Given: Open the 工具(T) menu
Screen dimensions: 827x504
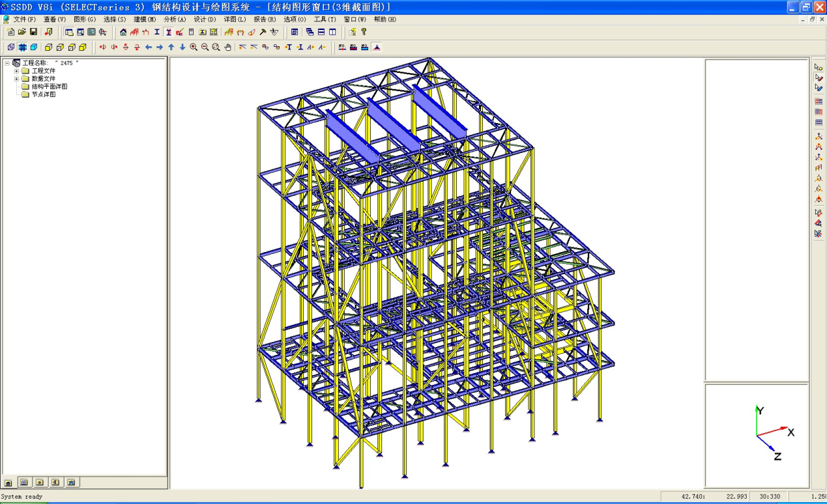Looking at the screenshot, I should [x=325, y=20].
